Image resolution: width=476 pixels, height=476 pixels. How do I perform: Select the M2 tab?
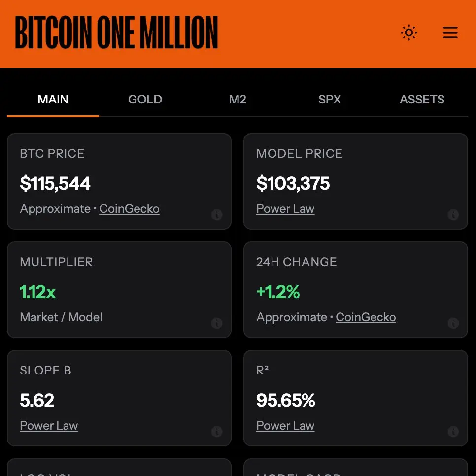[238, 100]
